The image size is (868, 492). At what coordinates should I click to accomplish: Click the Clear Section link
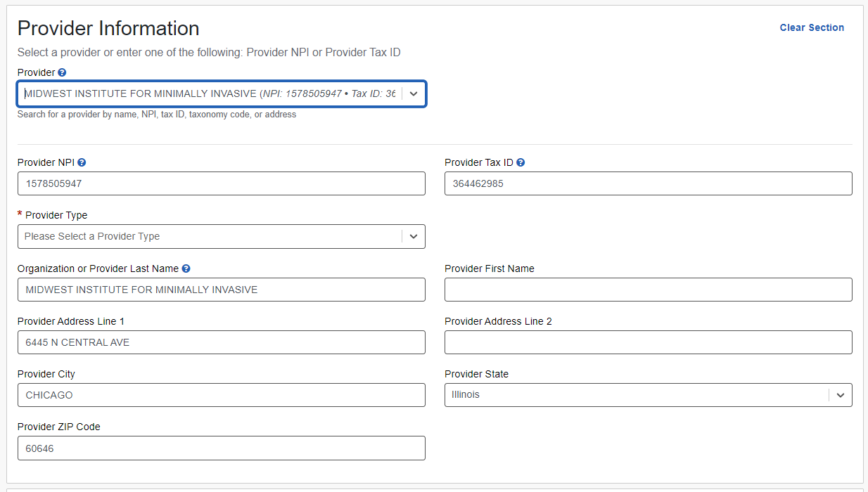[812, 27]
